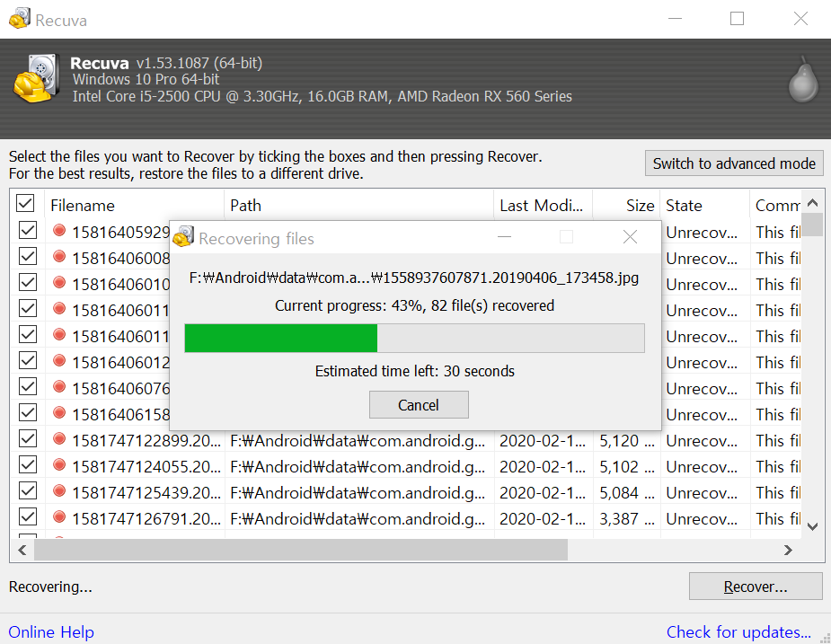
Task: Click the Recuva icon in main title bar
Action: (x=20, y=19)
